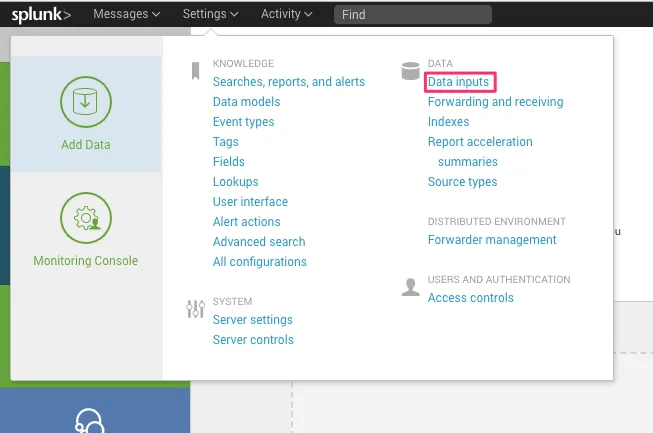Open Server settings
This screenshot has width=653, height=433.
click(252, 320)
